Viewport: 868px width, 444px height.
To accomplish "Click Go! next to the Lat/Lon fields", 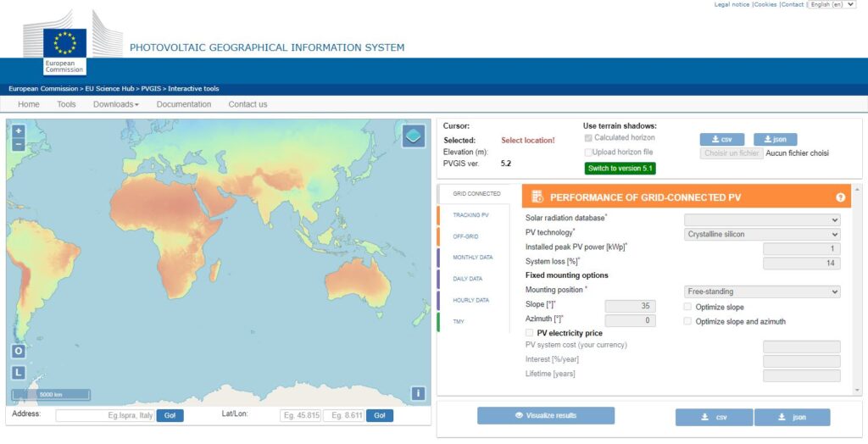I will [380, 416].
